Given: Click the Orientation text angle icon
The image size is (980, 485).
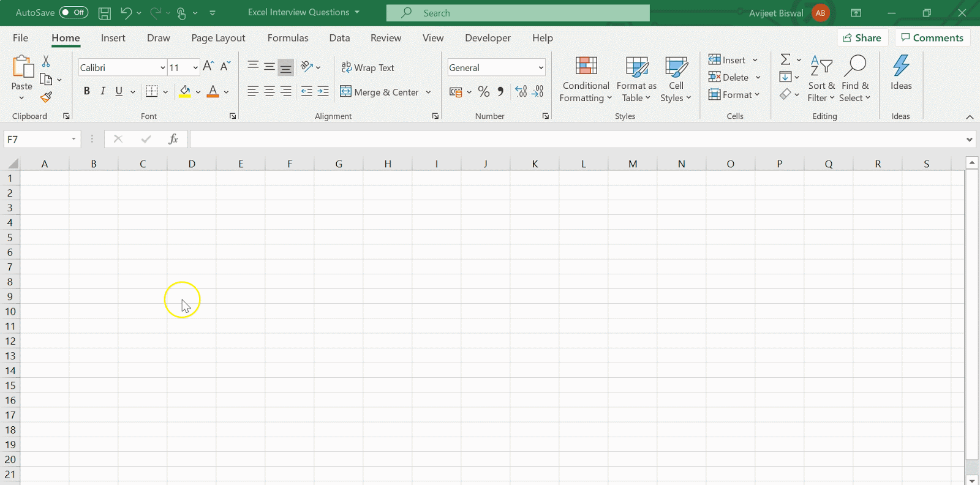Looking at the screenshot, I should 307,66.
